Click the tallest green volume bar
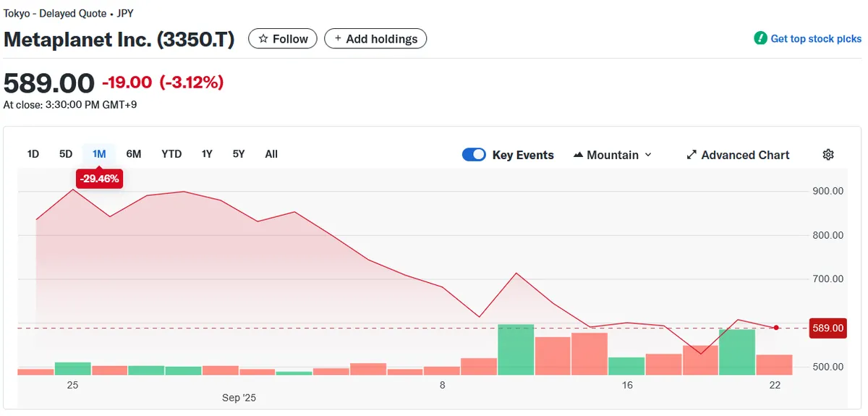 (516, 349)
